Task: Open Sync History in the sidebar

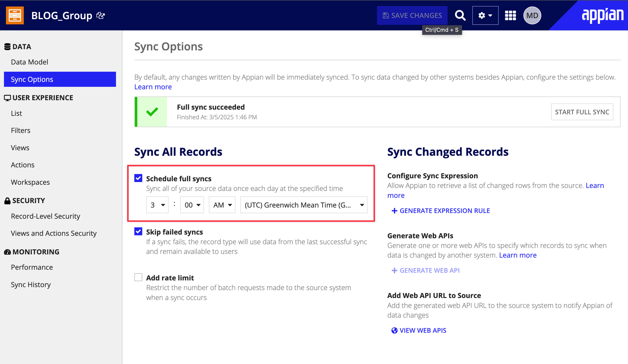Action: (31, 285)
